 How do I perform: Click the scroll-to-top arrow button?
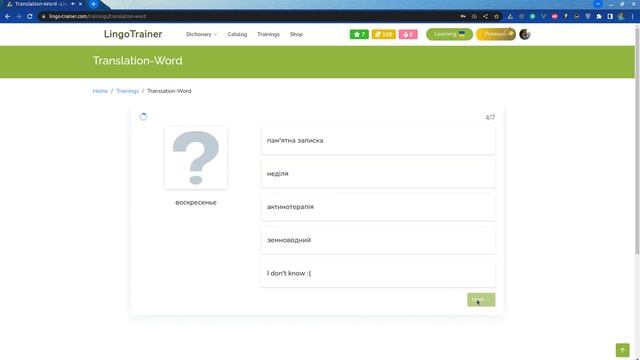(622, 350)
